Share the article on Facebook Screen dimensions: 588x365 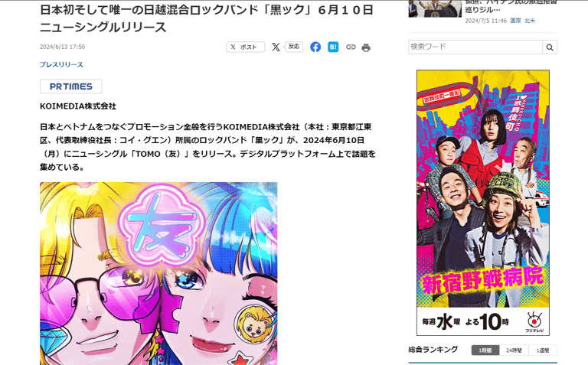(x=315, y=47)
